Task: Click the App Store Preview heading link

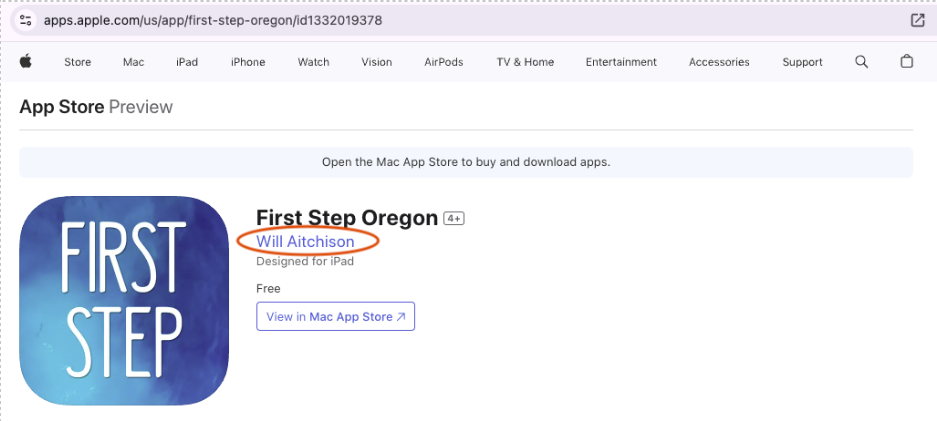Action: 96,107
